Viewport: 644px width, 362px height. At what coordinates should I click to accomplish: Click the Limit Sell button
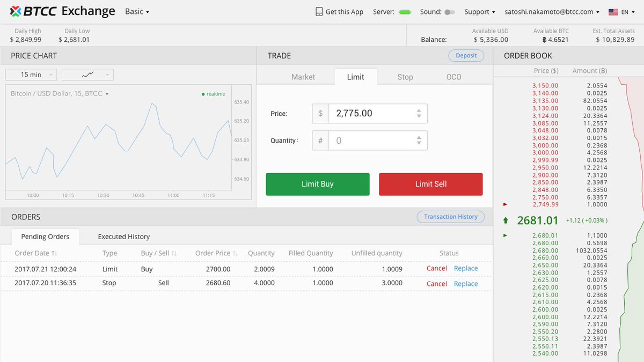click(x=431, y=184)
